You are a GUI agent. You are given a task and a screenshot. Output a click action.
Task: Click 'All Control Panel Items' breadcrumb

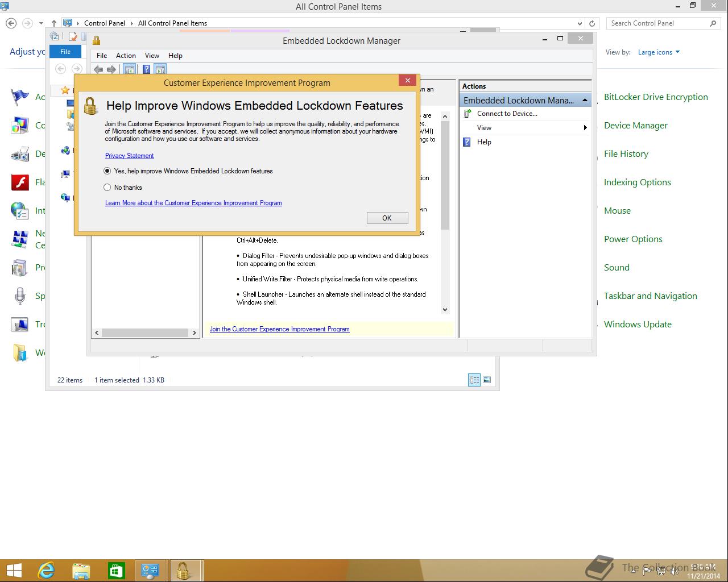pyautogui.click(x=172, y=23)
